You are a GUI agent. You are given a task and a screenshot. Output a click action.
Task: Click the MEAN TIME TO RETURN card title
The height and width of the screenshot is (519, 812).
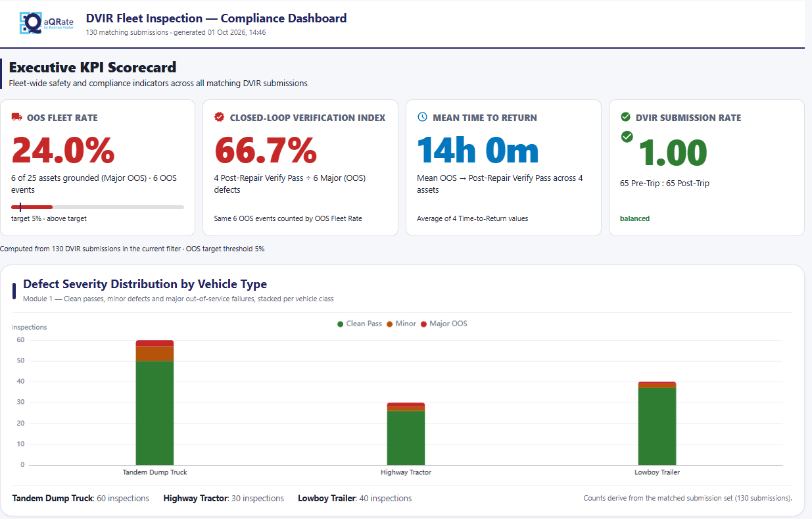coord(485,118)
